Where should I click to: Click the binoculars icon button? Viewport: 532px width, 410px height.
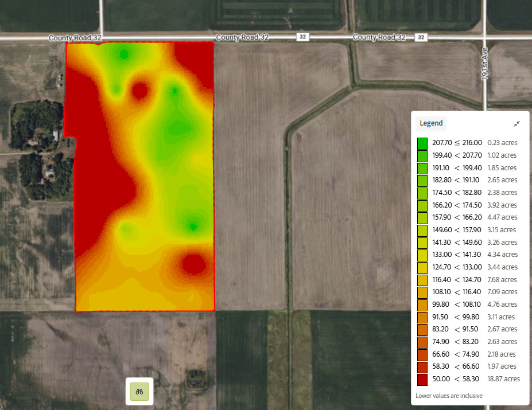pos(139,392)
